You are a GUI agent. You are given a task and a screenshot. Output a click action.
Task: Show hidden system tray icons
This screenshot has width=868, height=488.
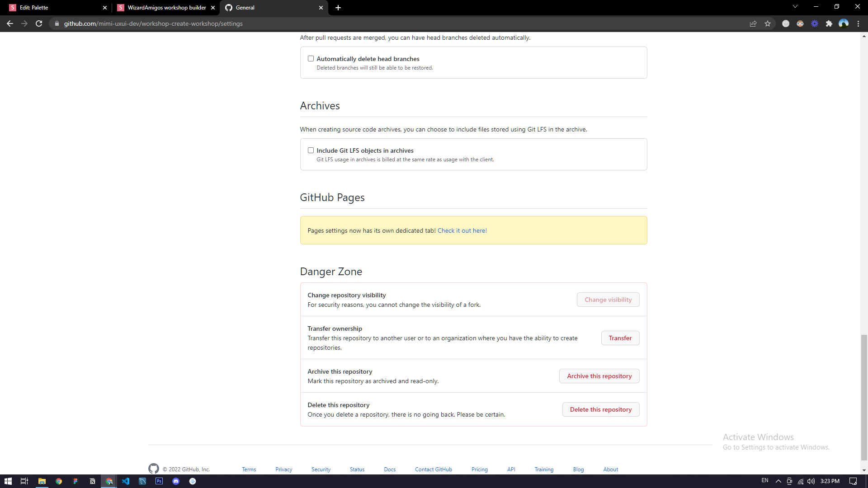pyautogui.click(x=778, y=481)
